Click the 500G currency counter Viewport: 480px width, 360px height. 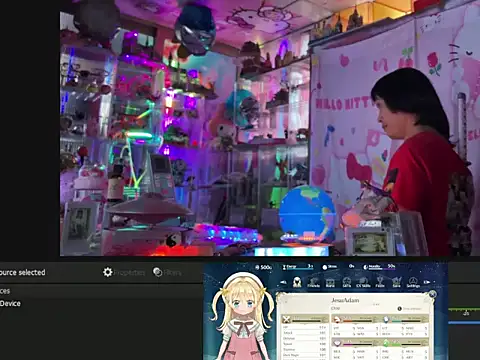tap(264, 267)
